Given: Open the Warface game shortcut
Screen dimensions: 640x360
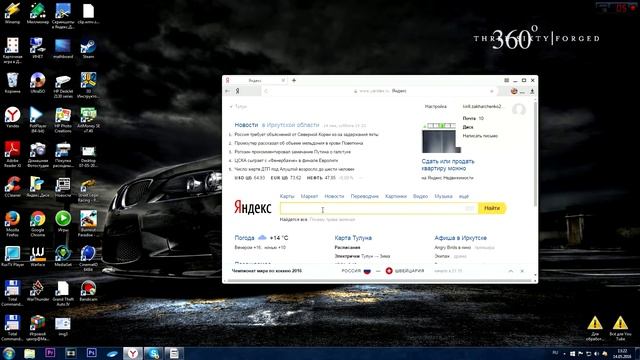Looking at the screenshot, I should coord(38,256).
